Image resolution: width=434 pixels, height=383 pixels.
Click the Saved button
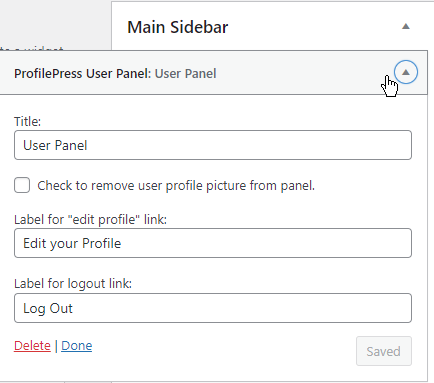[384, 351]
